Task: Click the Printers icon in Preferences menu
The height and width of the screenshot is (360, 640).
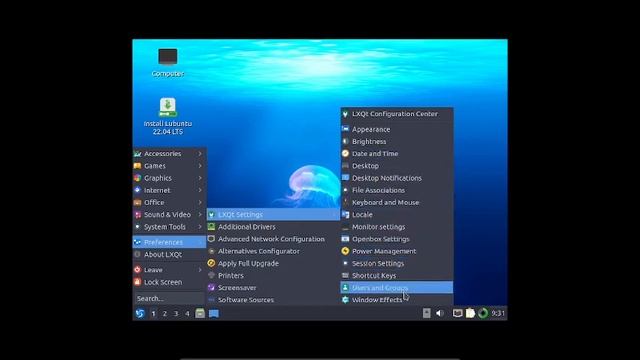Action: [211, 276]
